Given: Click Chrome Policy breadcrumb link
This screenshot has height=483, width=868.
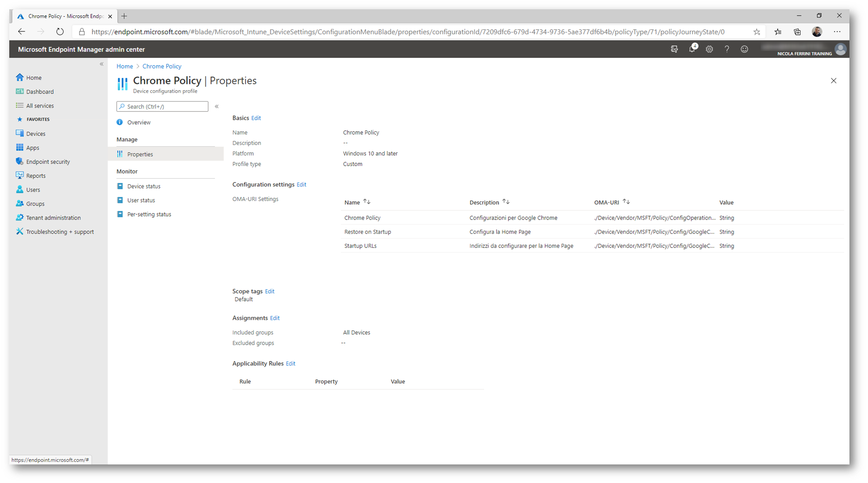Looking at the screenshot, I should point(162,66).
